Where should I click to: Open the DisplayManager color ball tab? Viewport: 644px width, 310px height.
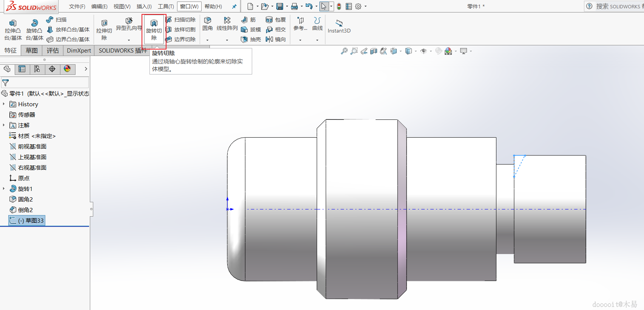click(67, 69)
